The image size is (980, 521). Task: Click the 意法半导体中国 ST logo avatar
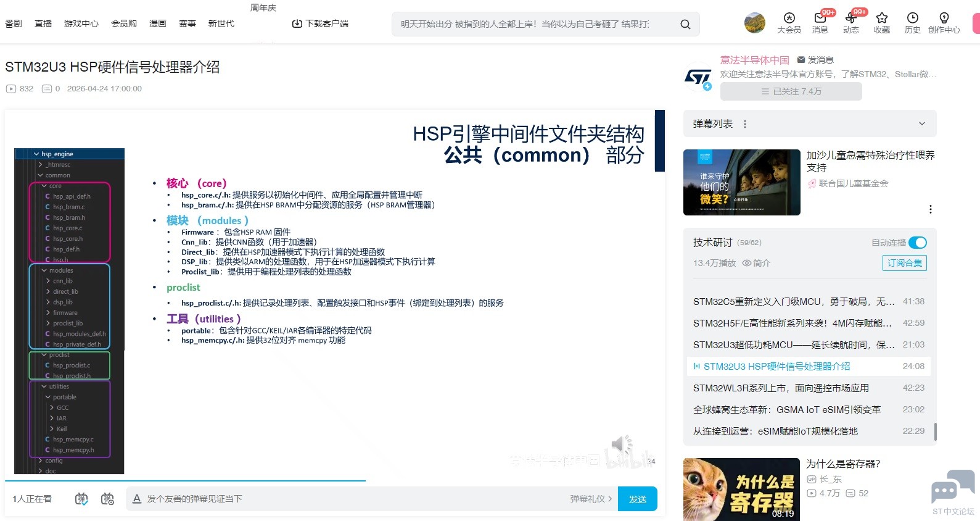coord(698,77)
